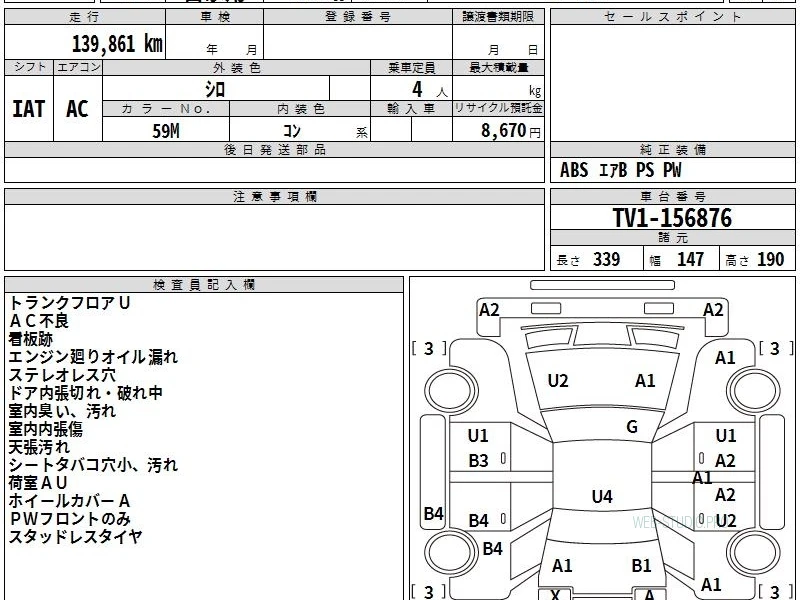Click the 車検 header cell
The width and height of the screenshot is (800, 600).
(215, 17)
